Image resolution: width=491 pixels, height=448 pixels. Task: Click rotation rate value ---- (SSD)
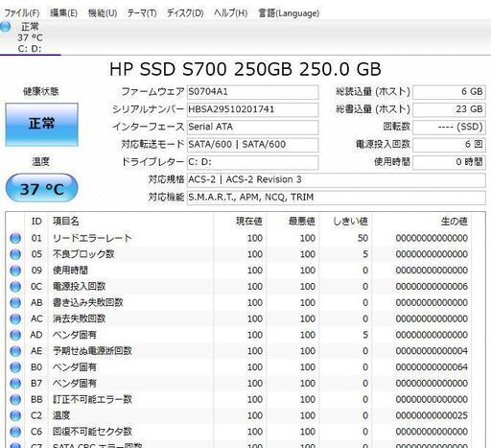point(449,128)
